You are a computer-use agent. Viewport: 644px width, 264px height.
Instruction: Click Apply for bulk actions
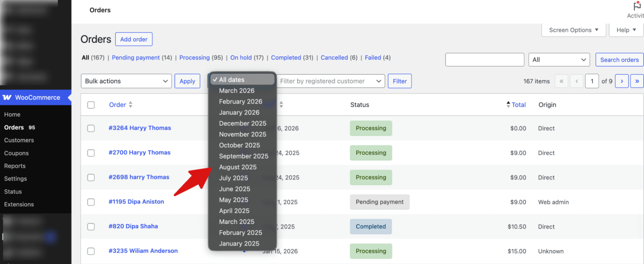pyautogui.click(x=187, y=81)
